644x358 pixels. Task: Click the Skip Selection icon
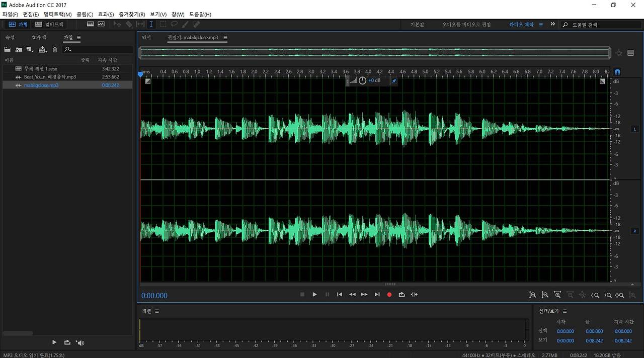(414, 295)
